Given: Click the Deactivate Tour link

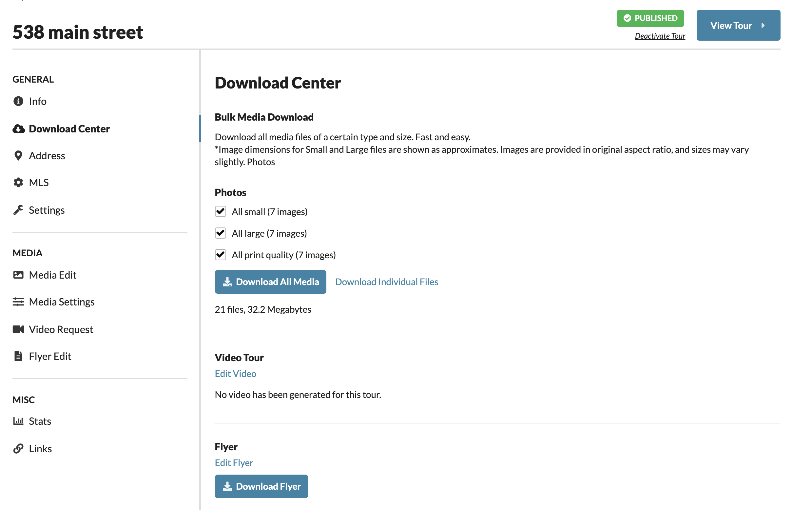Looking at the screenshot, I should click(x=660, y=36).
